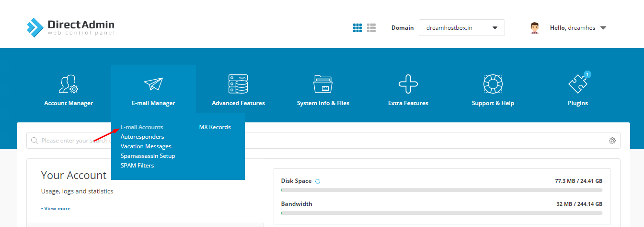Click the Advanced Features label

[x=238, y=103]
